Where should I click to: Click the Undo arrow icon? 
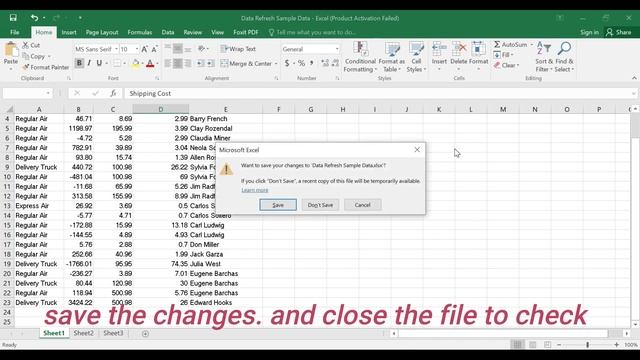34,18
